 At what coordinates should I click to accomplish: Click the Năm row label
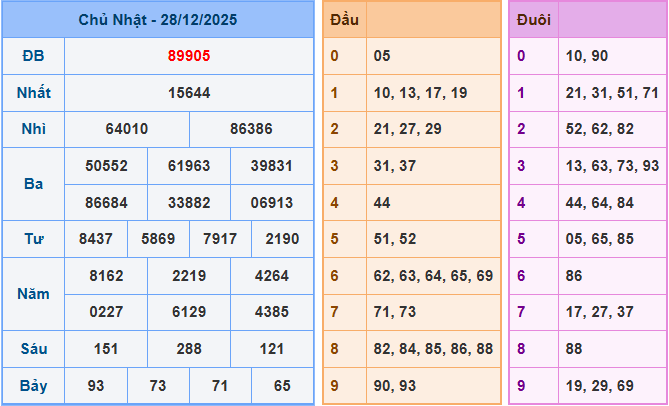(34, 294)
